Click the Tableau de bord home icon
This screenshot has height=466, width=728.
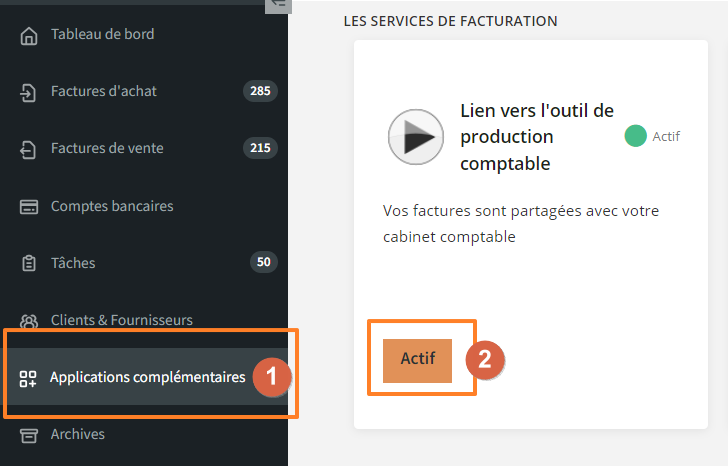tap(29, 36)
